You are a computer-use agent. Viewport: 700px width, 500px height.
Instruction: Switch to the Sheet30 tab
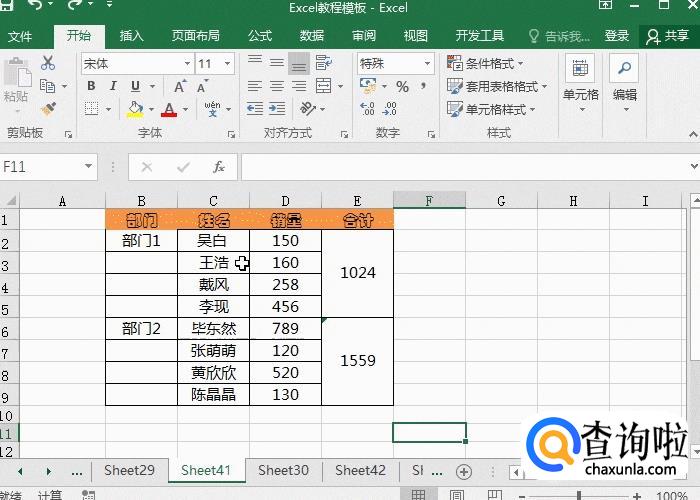click(x=283, y=471)
